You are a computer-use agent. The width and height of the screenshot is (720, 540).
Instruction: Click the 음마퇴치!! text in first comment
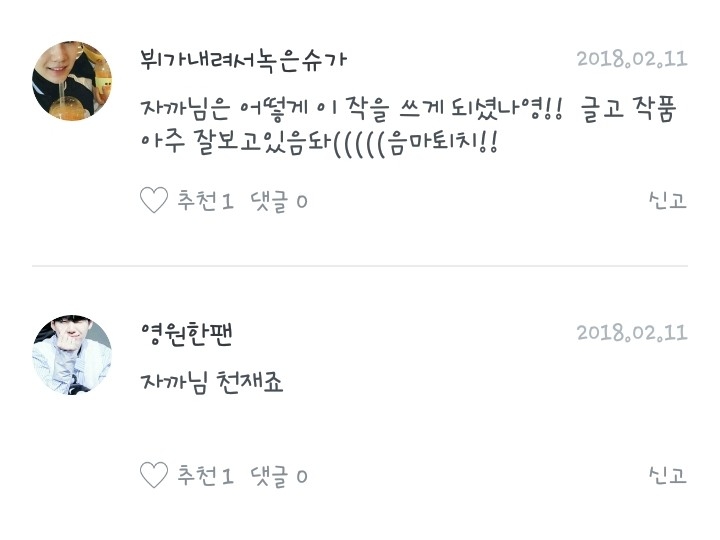443,143
